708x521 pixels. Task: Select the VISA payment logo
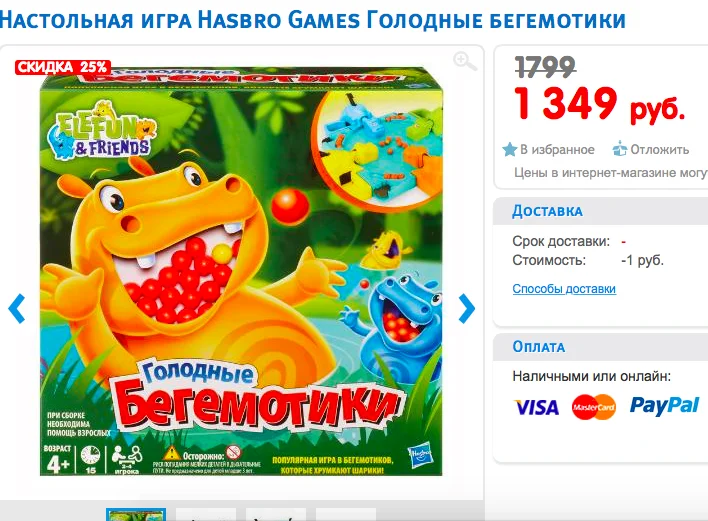537,407
